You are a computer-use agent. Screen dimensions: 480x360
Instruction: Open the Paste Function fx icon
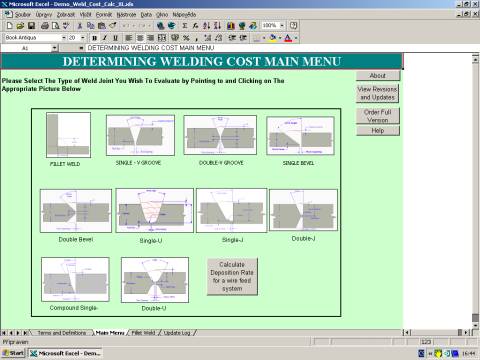[195, 26]
